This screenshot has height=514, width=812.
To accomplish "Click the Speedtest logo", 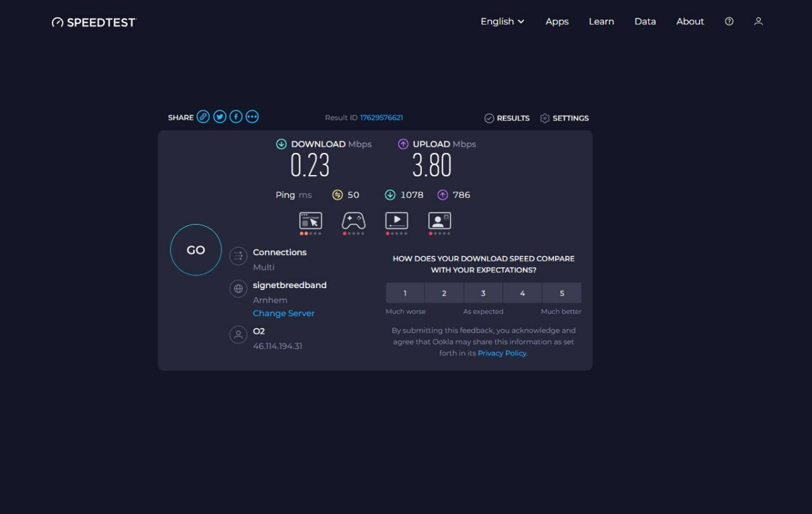I will click(x=94, y=22).
